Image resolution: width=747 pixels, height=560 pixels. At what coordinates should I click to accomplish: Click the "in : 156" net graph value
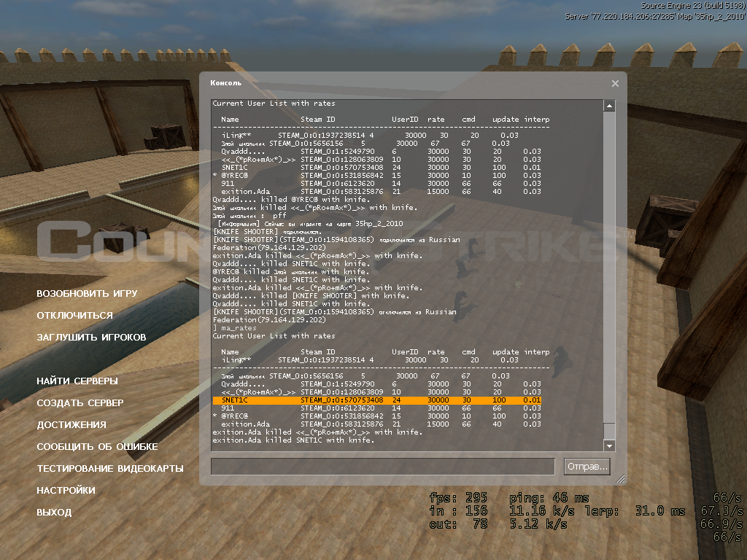pyautogui.click(x=458, y=511)
